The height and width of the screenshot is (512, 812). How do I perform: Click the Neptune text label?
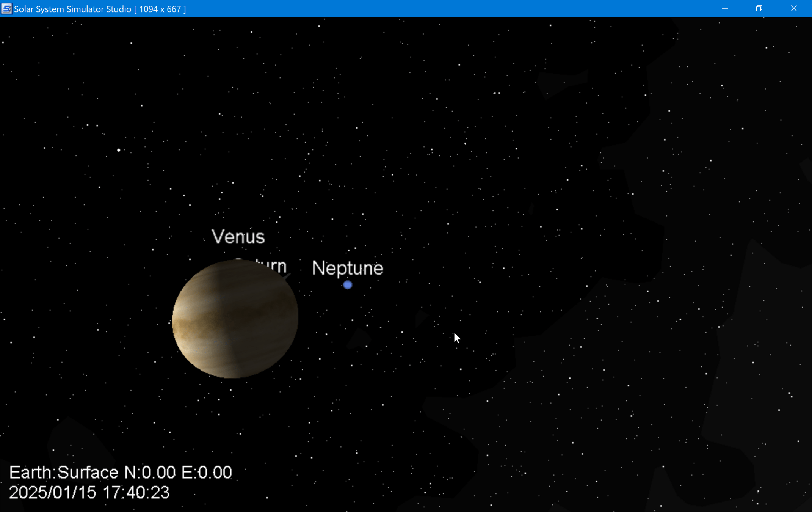[347, 268]
